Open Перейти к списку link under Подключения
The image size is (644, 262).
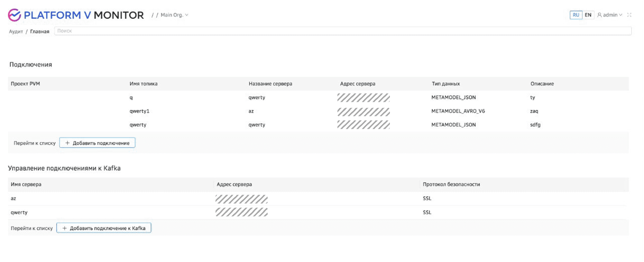click(x=34, y=143)
